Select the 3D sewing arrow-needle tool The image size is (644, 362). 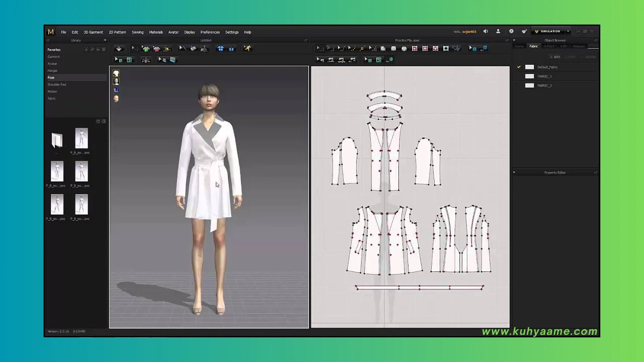pos(183,49)
